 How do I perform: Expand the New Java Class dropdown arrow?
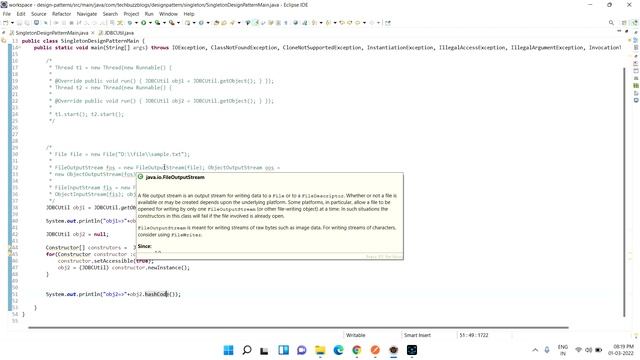pos(208,23)
